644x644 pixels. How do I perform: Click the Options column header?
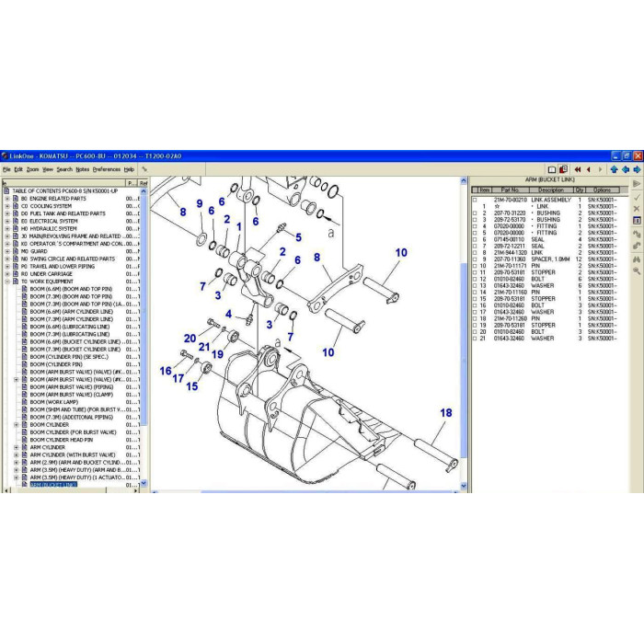click(602, 190)
